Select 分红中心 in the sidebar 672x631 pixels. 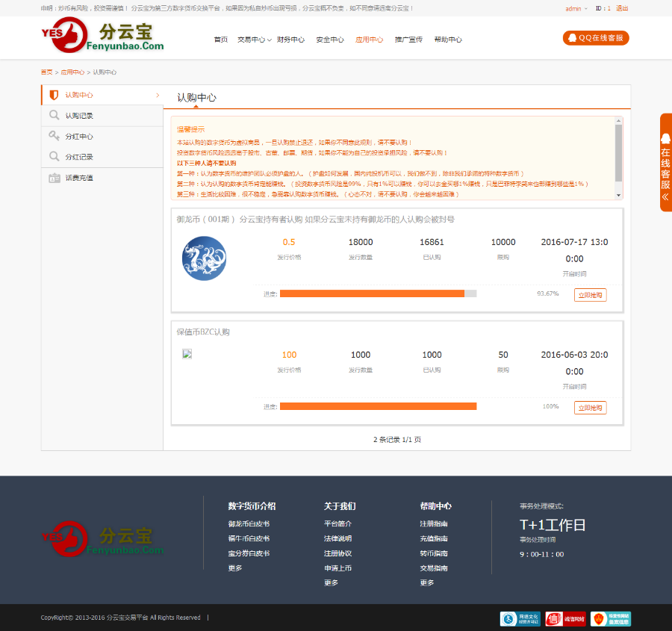(102, 137)
